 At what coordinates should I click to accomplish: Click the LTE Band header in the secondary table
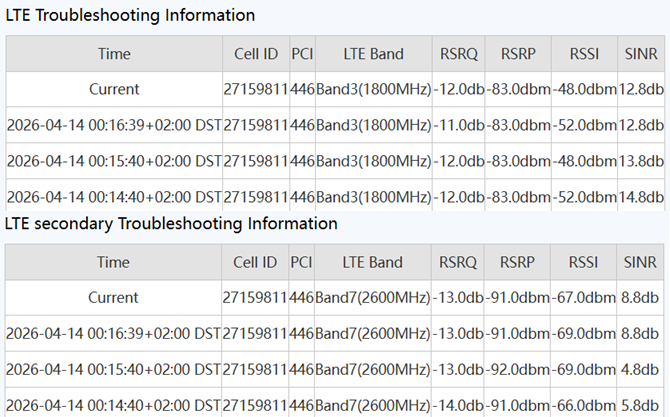pos(373,262)
